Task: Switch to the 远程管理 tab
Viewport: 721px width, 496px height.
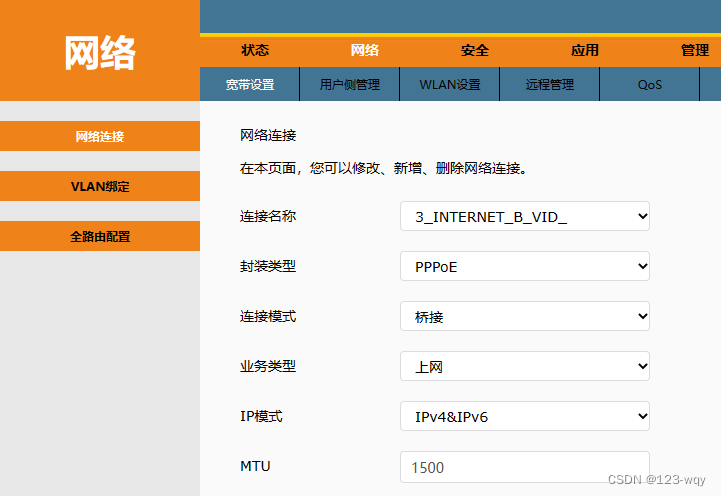Action: (549, 84)
